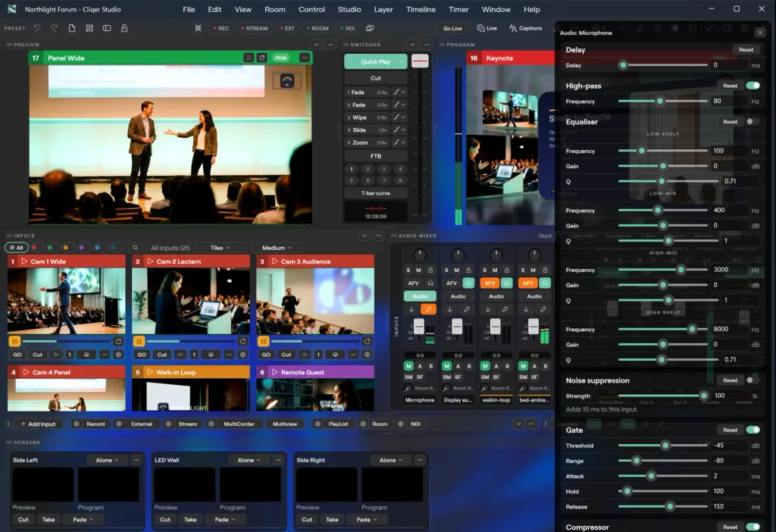This screenshot has width=776, height=532.
Task: Click the High-pass Frequency slider handle
Action: 660,101
